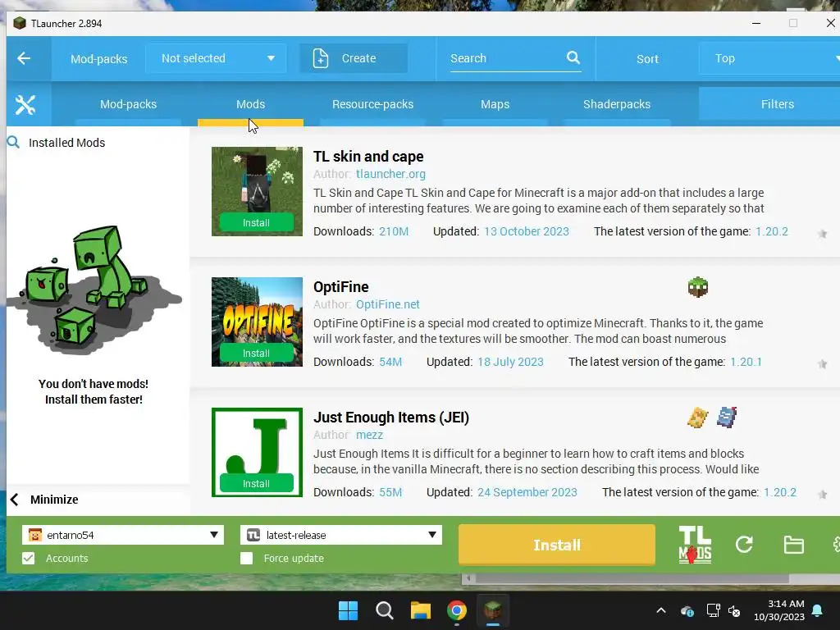Toggle the Accounts checkbox

29,558
